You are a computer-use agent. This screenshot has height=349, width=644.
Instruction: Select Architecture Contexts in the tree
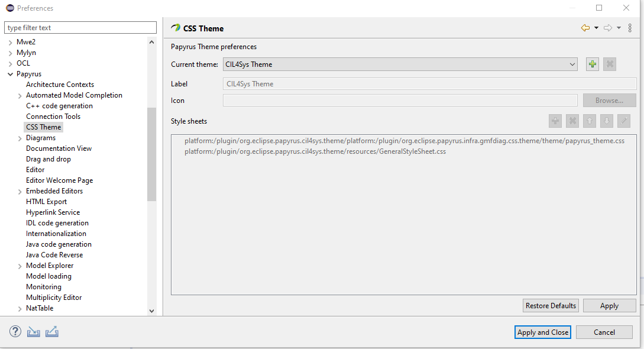(60, 84)
